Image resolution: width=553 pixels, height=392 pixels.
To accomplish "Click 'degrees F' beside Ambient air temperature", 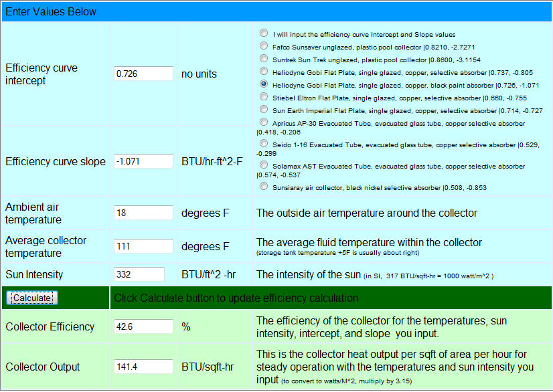I will 206,213.
